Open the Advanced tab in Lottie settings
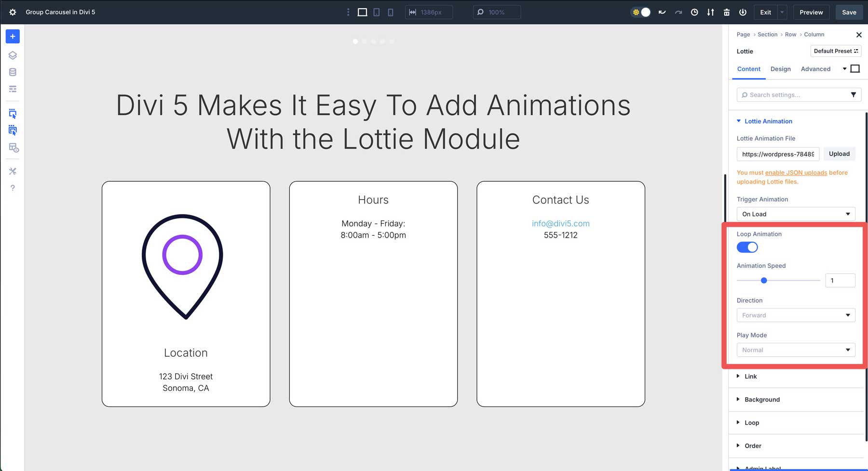Image resolution: width=868 pixels, height=471 pixels. coord(815,69)
